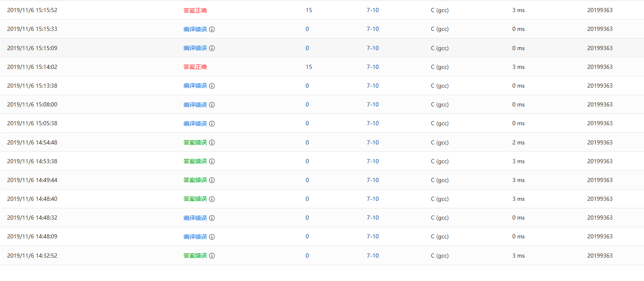Open info icon for 14:48:09 compile error

click(x=212, y=237)
